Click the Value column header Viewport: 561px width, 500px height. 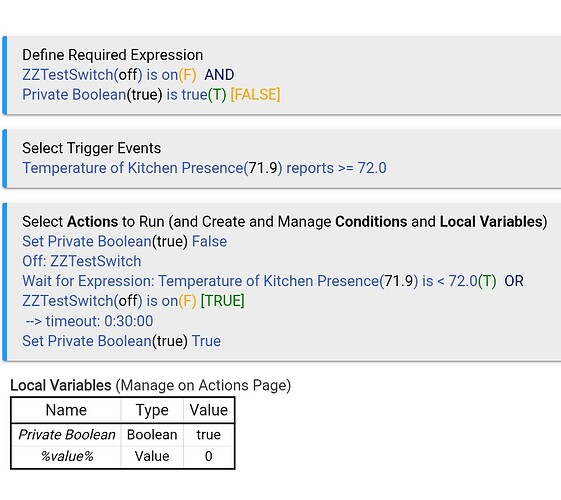pyautogui.click(x=209, y=410)
